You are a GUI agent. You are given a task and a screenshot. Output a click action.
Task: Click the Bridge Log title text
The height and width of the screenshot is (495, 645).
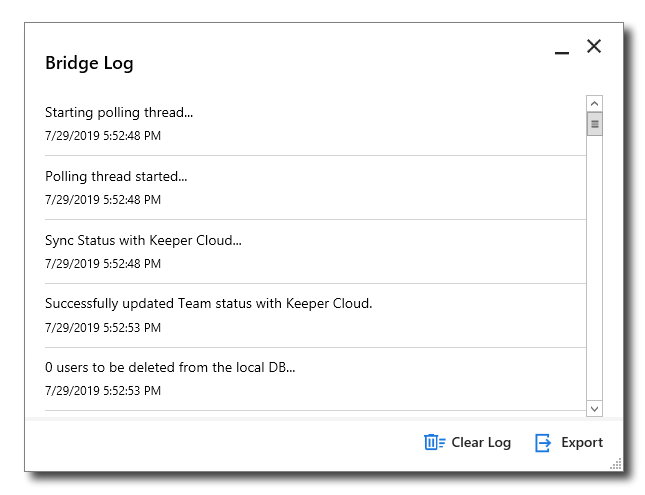pyautogui.click(x=89, y=63)
